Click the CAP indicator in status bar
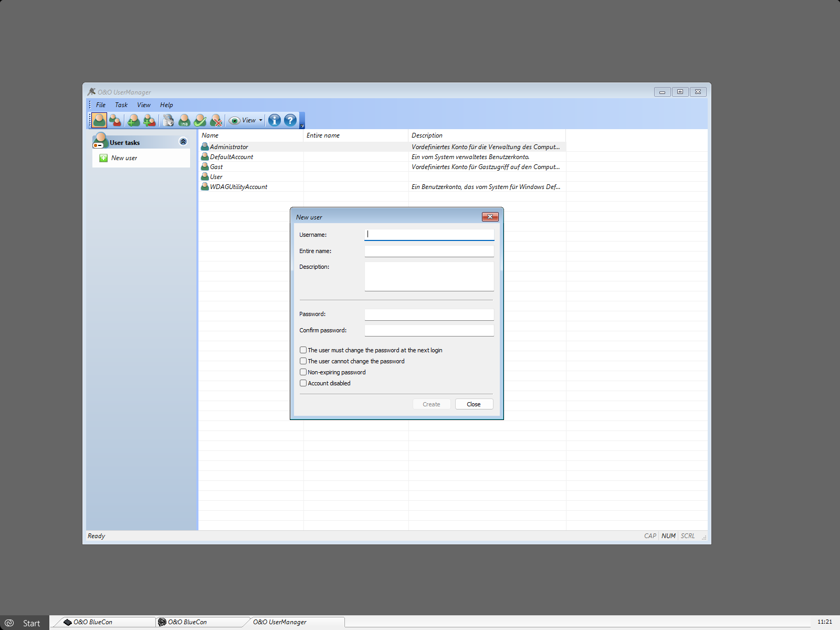The width and height of the screenshot is (840, 630). (x=650, y=536)
